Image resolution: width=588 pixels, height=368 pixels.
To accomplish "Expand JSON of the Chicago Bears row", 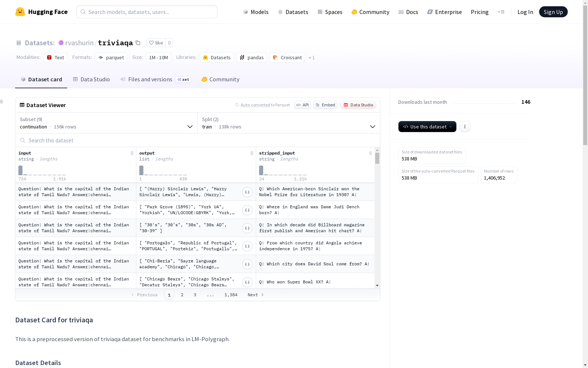I will (x=247, y=282).
